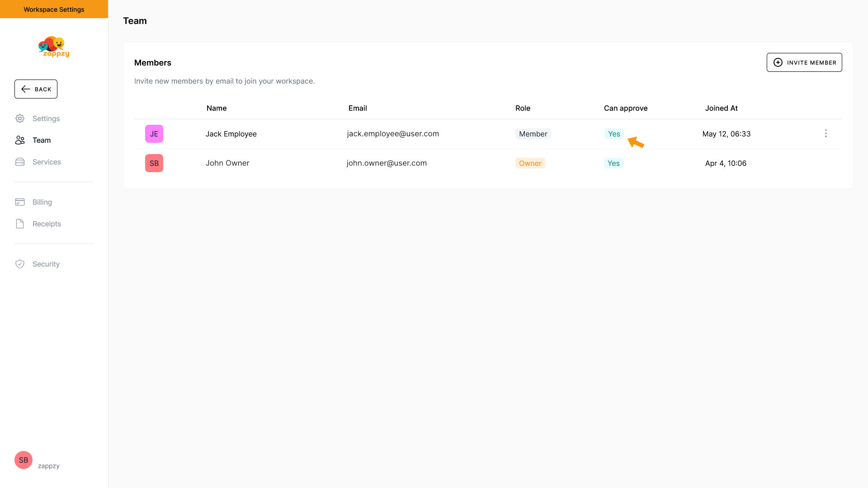This screenshot has height=488, width=868.
Task: Click the Member role badge
Action: pos(533,134)
